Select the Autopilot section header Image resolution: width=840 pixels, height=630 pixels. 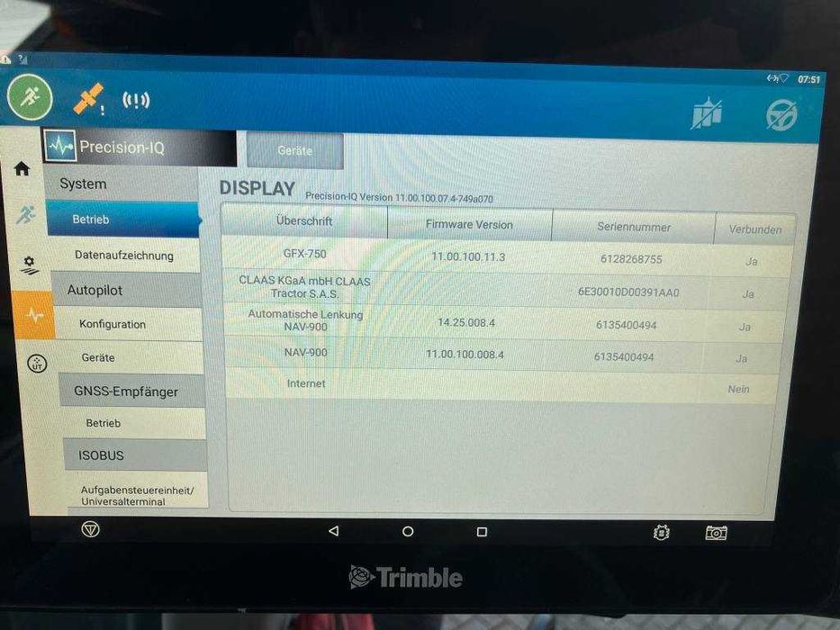(x=126, y=290)
